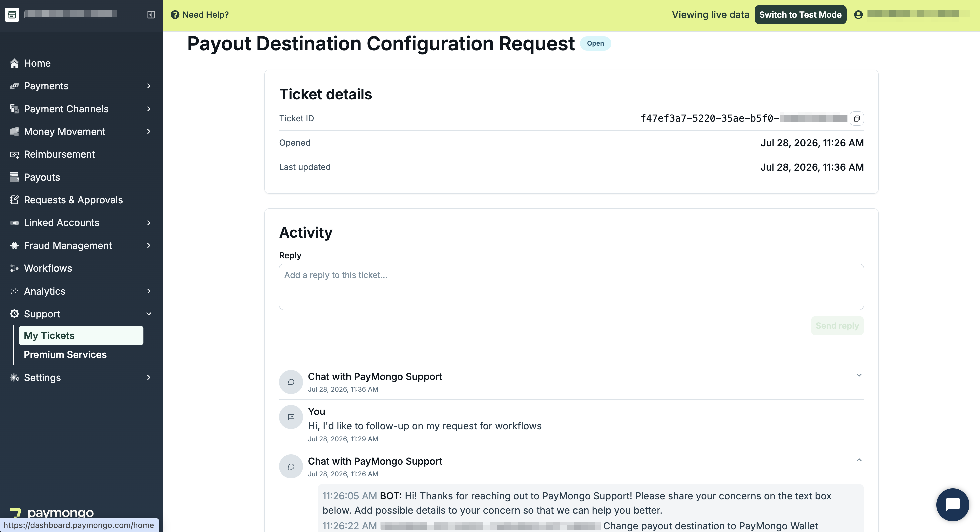Expand the 11:36 AM support chat entry
980x532 pixels.
pyautogui.click(x=859, y=376)
